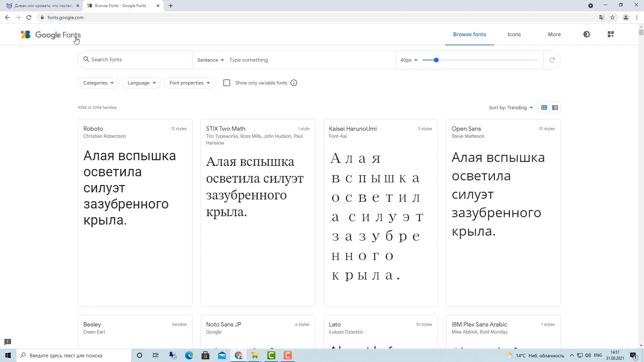Expand Font properties filter
Viewport: 644px width, 362px height.
click(190, 83)
